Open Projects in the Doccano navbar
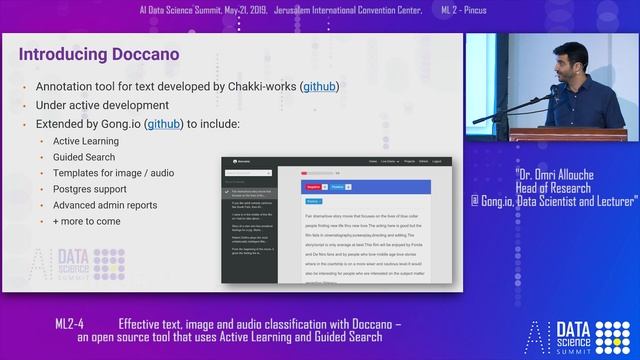The height and width of the screenshot is (360, 640). pos(409,162)
